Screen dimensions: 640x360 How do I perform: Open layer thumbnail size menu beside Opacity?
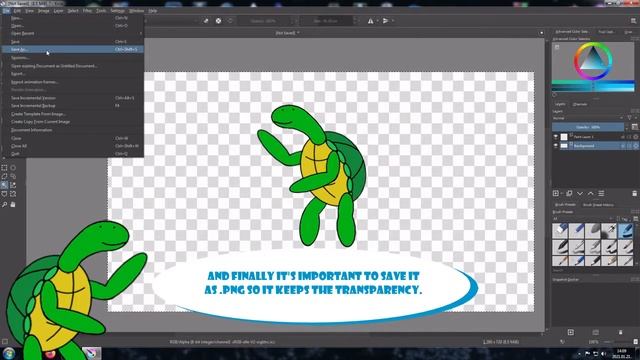pyautogui.click(x=635, y=127)
